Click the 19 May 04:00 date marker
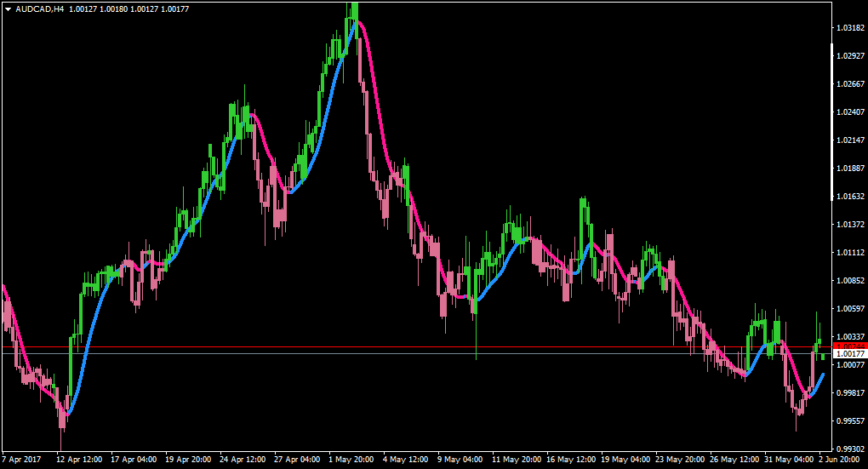The width and height of the screenshot is (868, 469). 625,460
